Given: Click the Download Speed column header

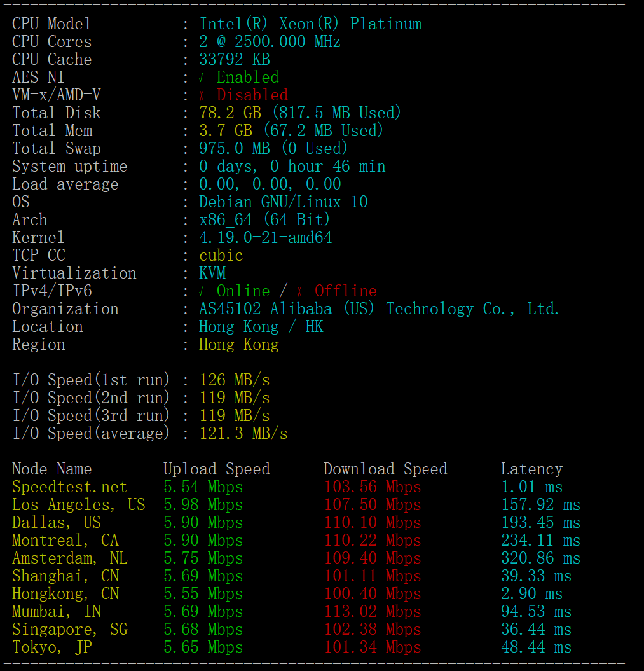Looking at the screenshot, I should (x=385, y=469).
